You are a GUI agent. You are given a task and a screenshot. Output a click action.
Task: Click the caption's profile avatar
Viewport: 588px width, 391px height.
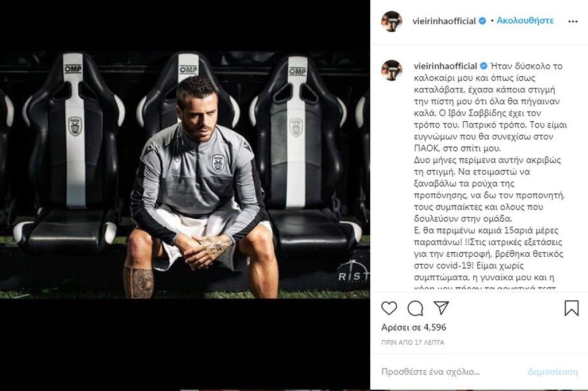tap(392, 70)
